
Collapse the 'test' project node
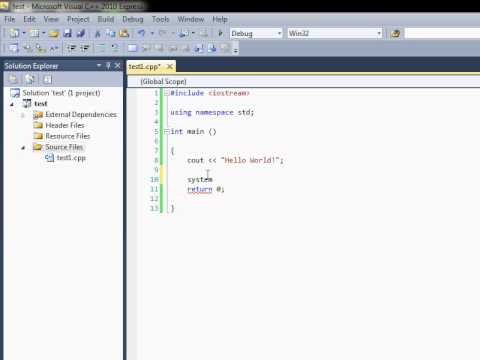(12, 104)
